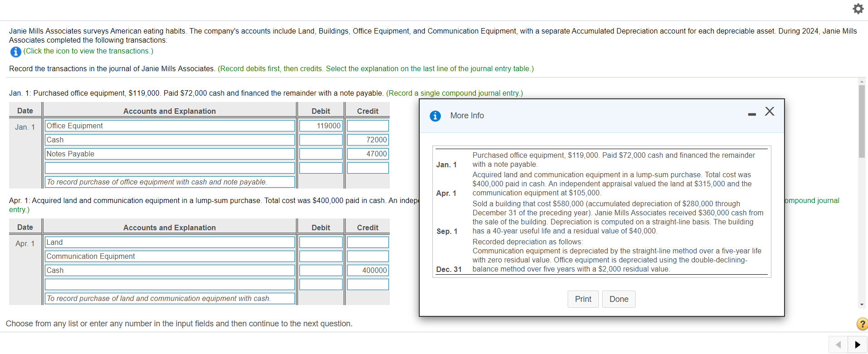Click the credit field for Communication Equipment row
Viewport: 868px width, 354px height.
pos(368,256)
